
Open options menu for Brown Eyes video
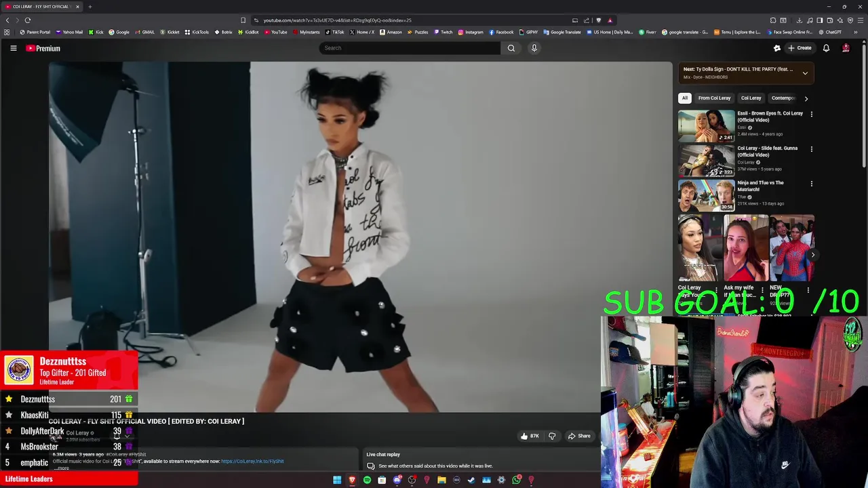811,115
